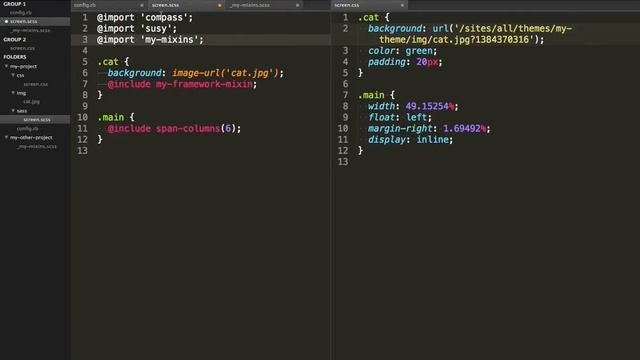Click the url('/sites/all/themes/my- text

tap(502, 29)
